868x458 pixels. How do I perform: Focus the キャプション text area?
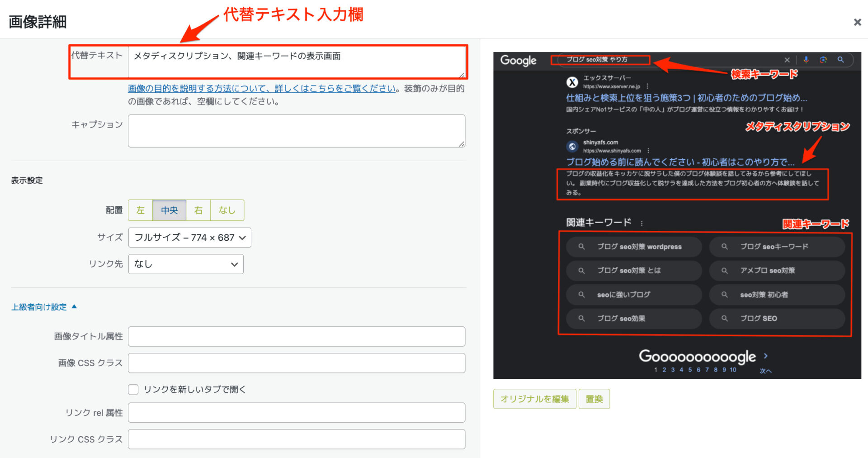[297, 131]
